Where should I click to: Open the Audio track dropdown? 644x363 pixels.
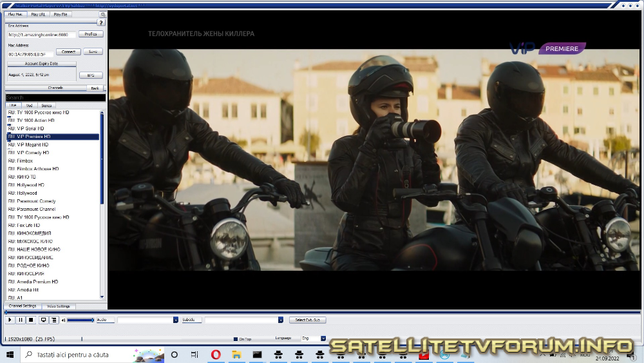[x=148, y=320]
